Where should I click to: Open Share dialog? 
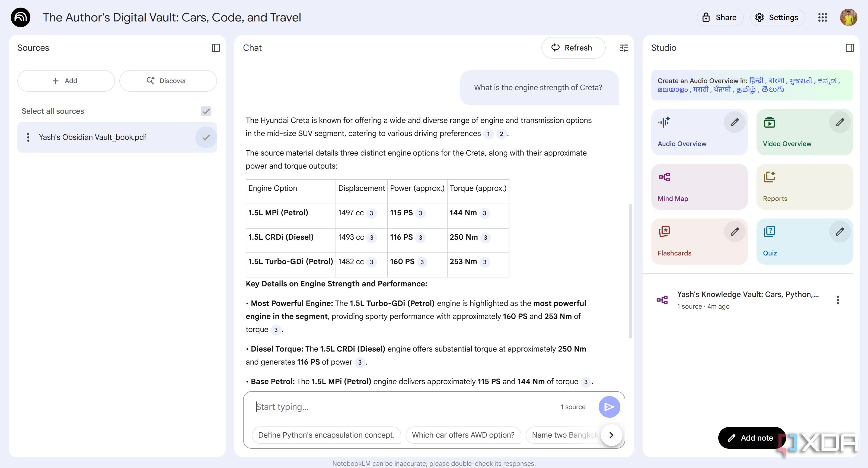tap(720, 18)
